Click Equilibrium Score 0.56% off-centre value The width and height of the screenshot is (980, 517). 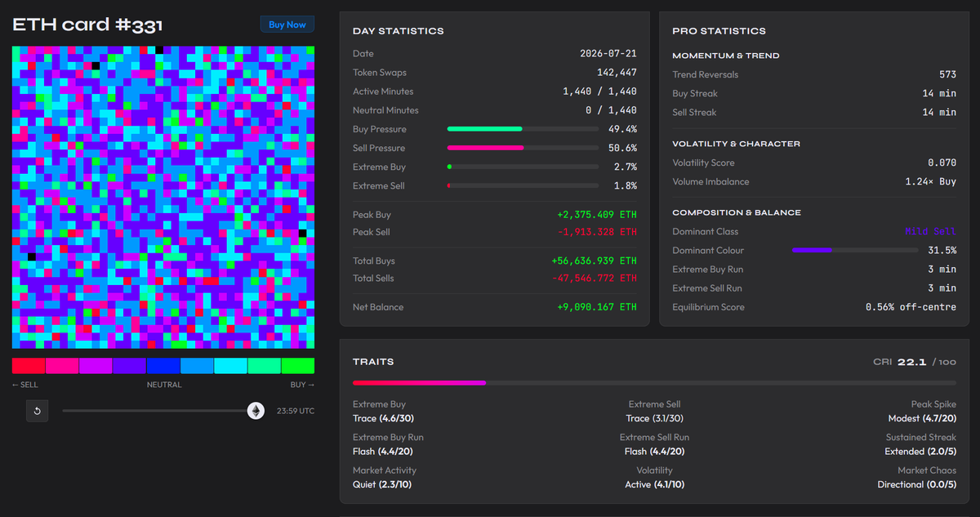pyautogui.click(x=911, y=307)
